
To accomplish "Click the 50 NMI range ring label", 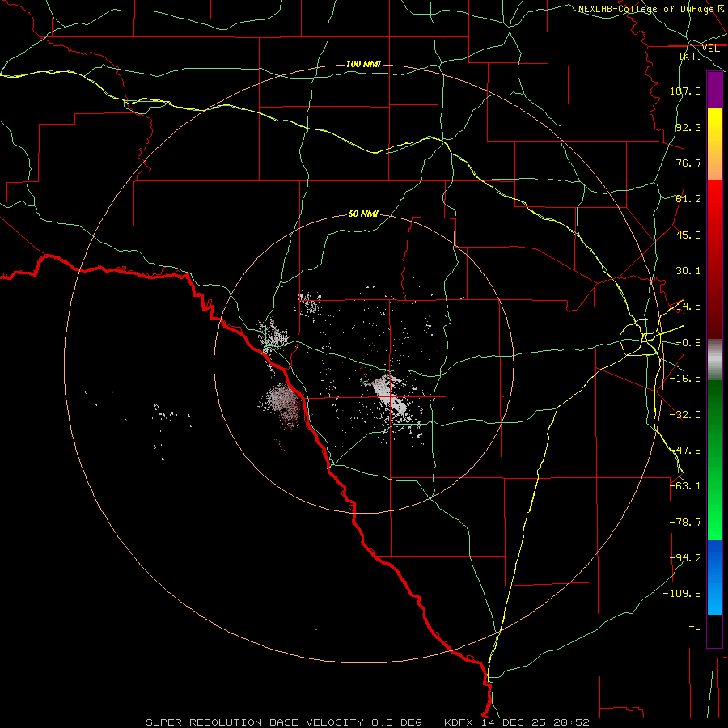I will pos(363,214).
